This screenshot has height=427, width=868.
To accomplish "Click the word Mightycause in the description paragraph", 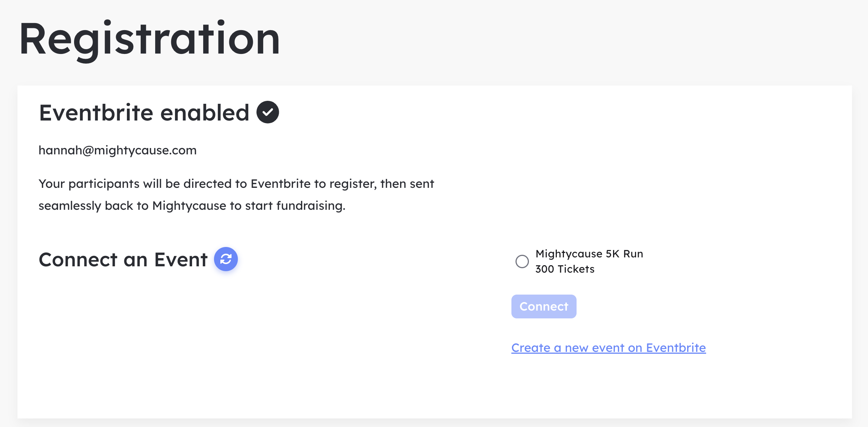I will 189,206.
